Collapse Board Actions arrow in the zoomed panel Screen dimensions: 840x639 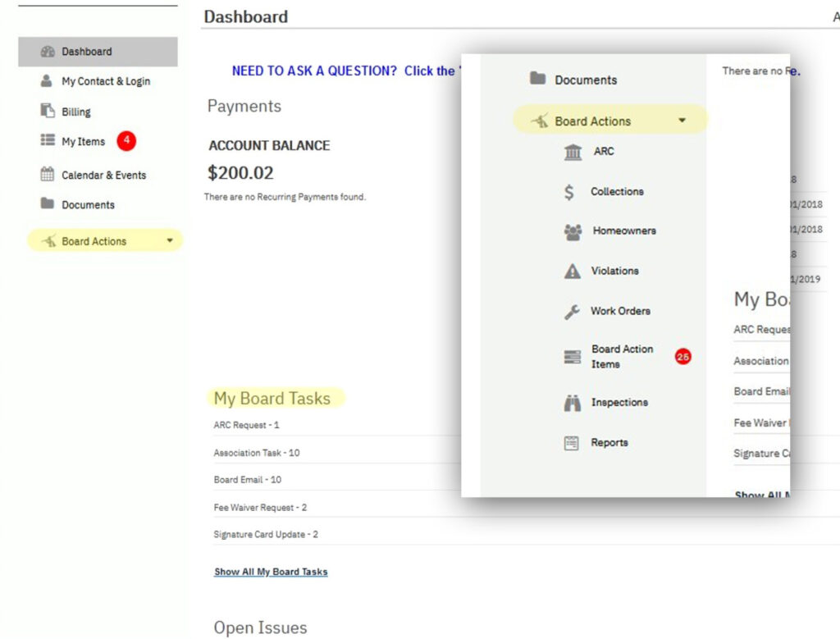[x=682, y=120]
